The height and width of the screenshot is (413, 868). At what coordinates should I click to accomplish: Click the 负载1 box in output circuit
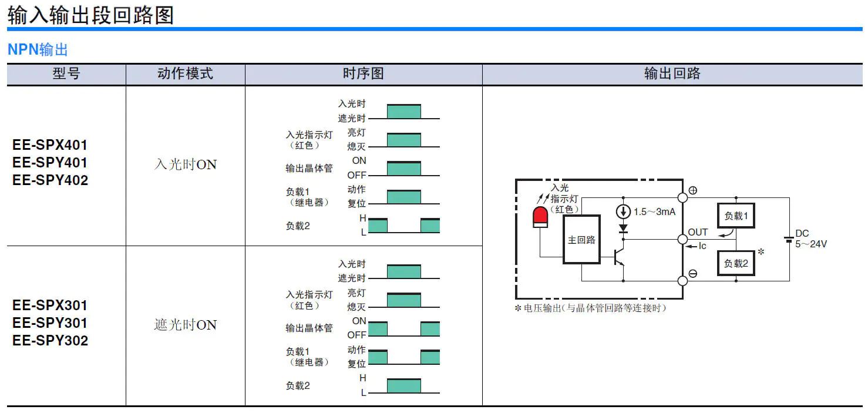coord(736,216)
